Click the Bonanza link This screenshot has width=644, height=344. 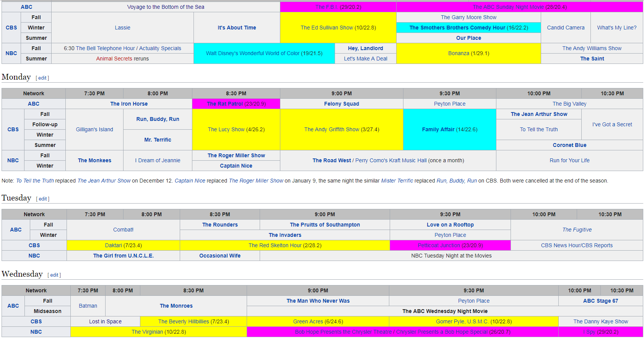click(459, 53)
